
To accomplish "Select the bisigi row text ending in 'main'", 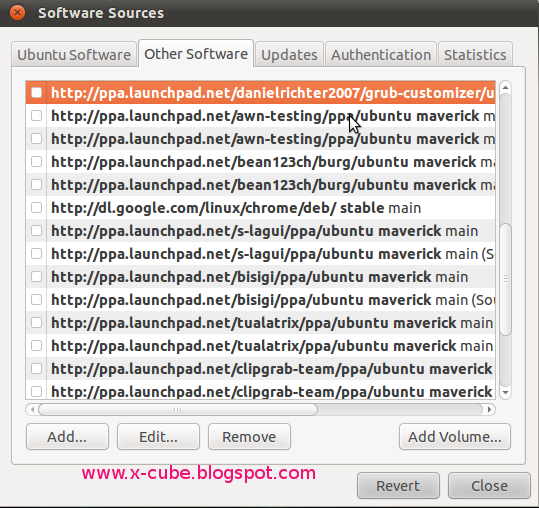I will pyautogui.click(x=260, y=277).
